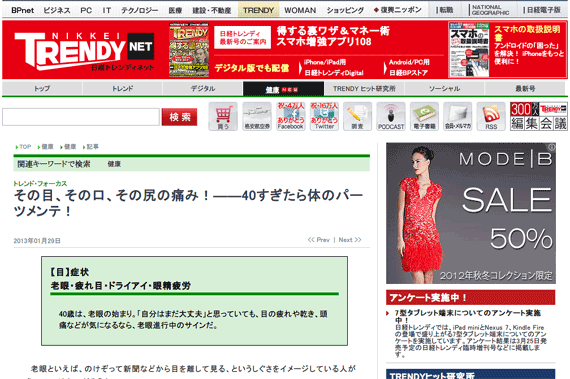Viewport: 570px width, 379px height.
Task: Open PC in top navigation
Action: [x=86, y=10]
